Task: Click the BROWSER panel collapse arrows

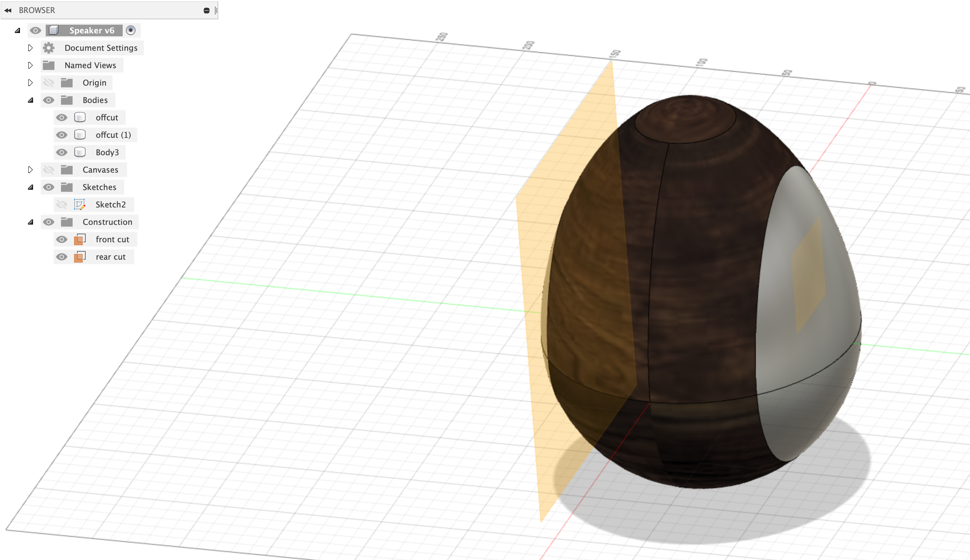Action: 8,10
